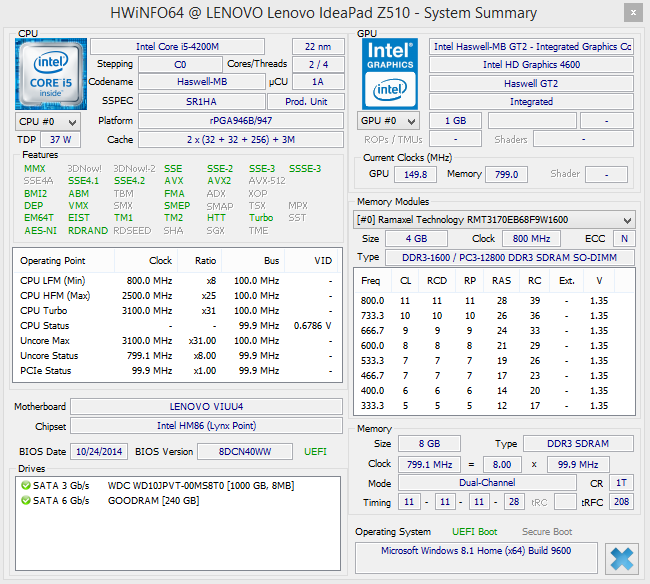Click the Intel HD Graphics 4600 field
This screenshot has height=584, width=650.
point(531,65)
